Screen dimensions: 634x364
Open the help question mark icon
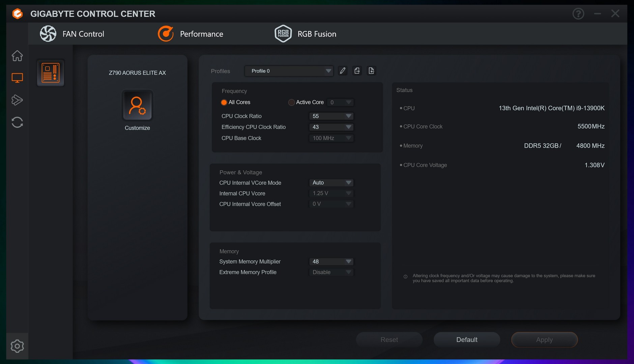coord(578,14)
